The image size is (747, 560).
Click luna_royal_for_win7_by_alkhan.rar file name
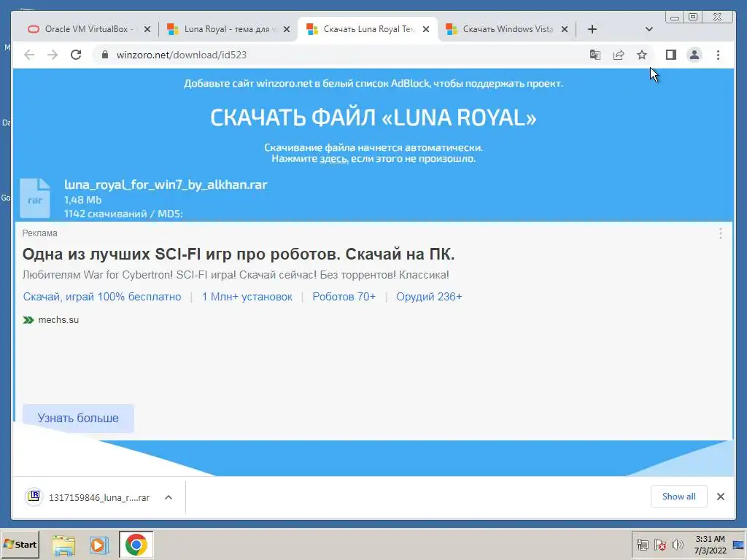pyautogui.click(x=166, y=184)
